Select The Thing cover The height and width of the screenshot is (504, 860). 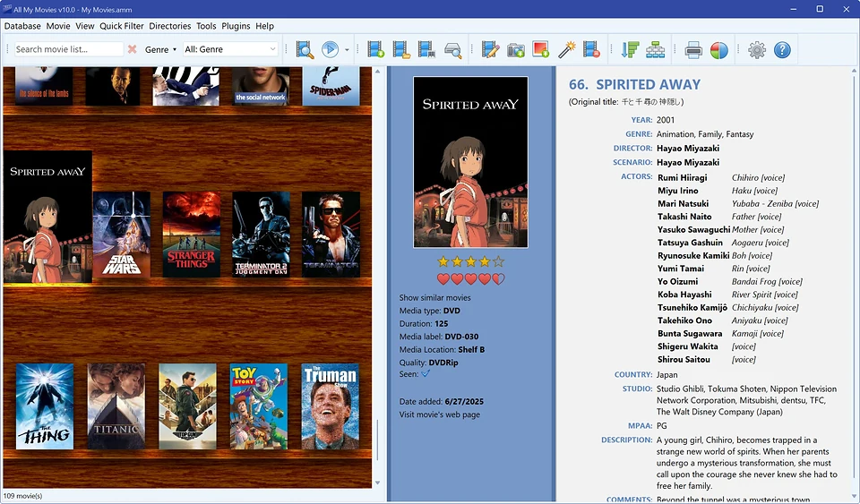point(45,406)
